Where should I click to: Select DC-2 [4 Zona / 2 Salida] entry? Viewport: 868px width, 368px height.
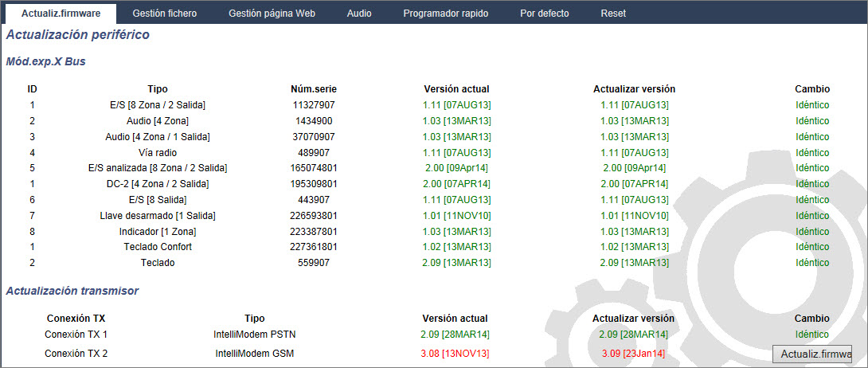tap(158, 184)
